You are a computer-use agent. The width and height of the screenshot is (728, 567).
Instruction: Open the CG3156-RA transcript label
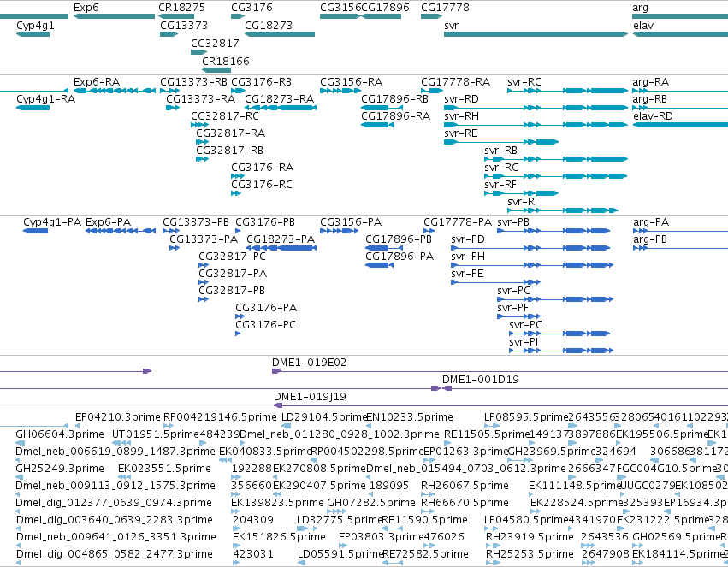(351, 82)
